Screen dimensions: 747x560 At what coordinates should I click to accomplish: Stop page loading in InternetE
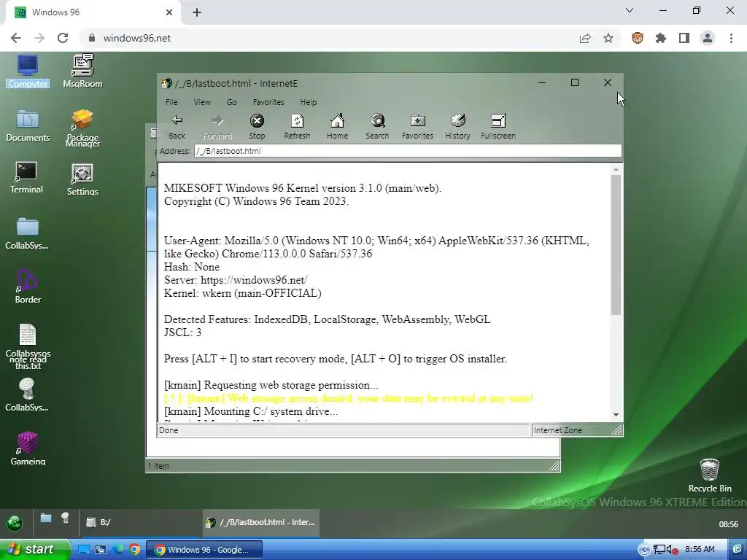coord(257,127)
